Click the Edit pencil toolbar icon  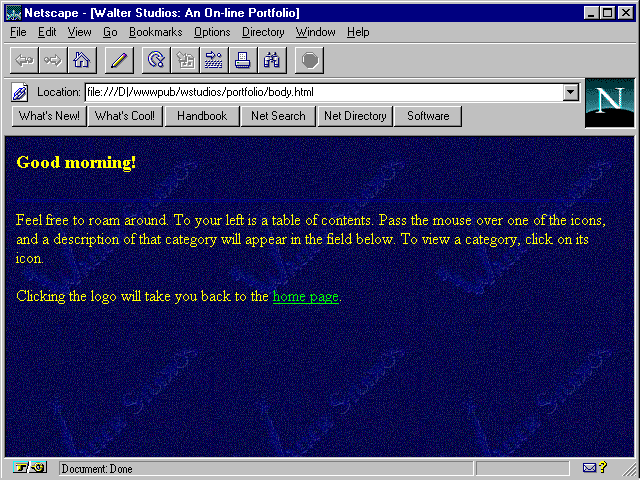click(x=119, y=60)
